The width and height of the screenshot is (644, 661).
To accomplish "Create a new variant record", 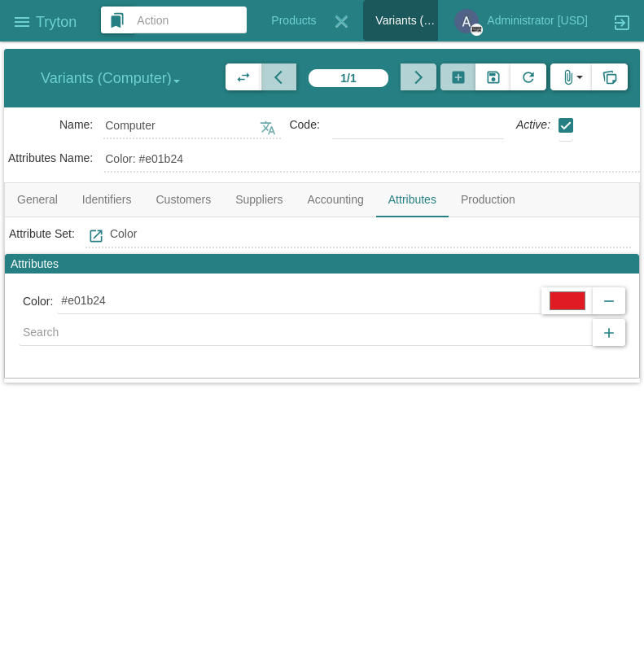I will 458,77.
